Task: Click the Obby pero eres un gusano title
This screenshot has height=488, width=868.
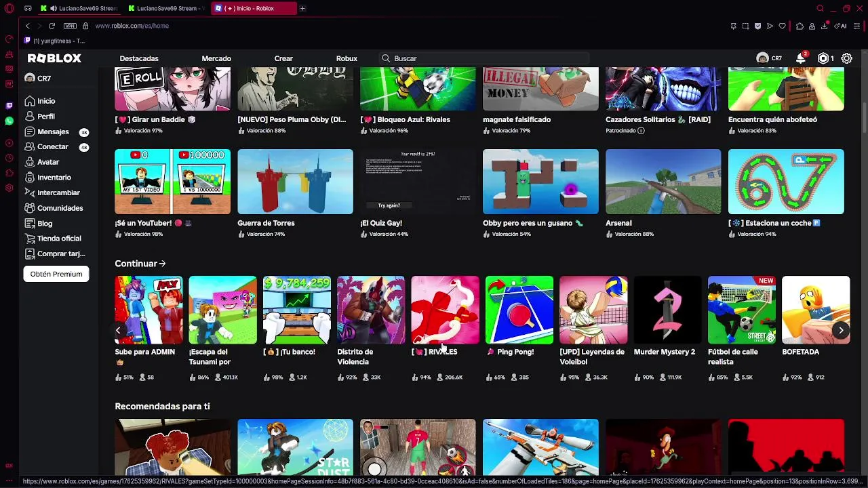Action: 533,223
